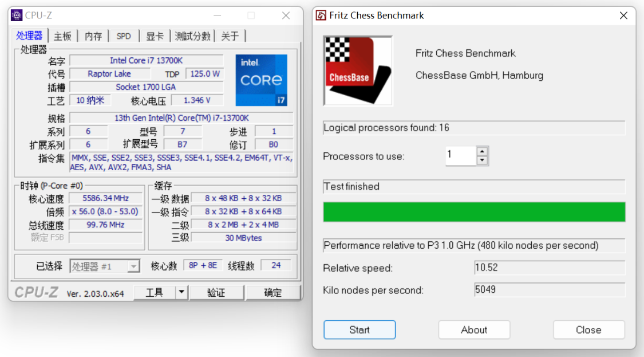Click the Logical processors found: 16 field

coord(474,128)
